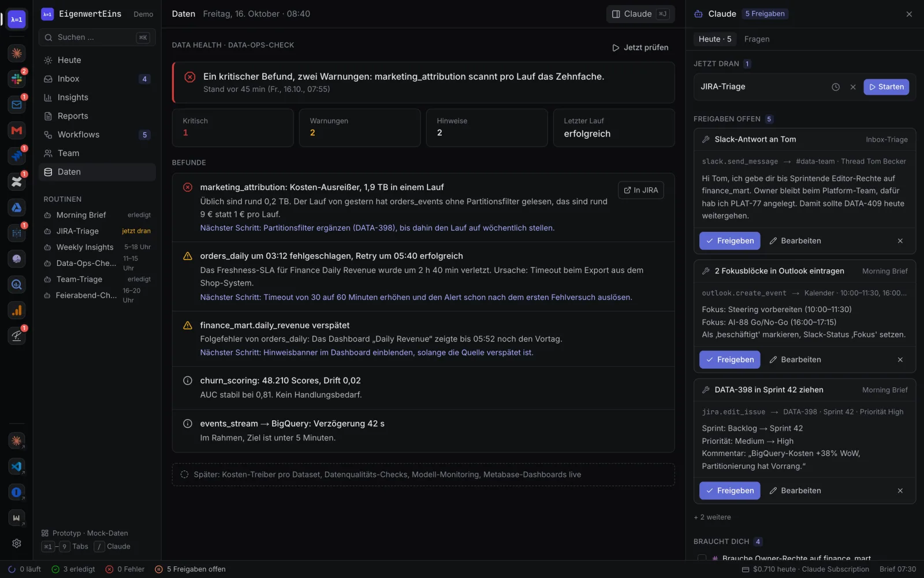Viewport: 924px width, 578px height.
Task: Select the 'Heute · 5' tab
Action: point(715,39)
